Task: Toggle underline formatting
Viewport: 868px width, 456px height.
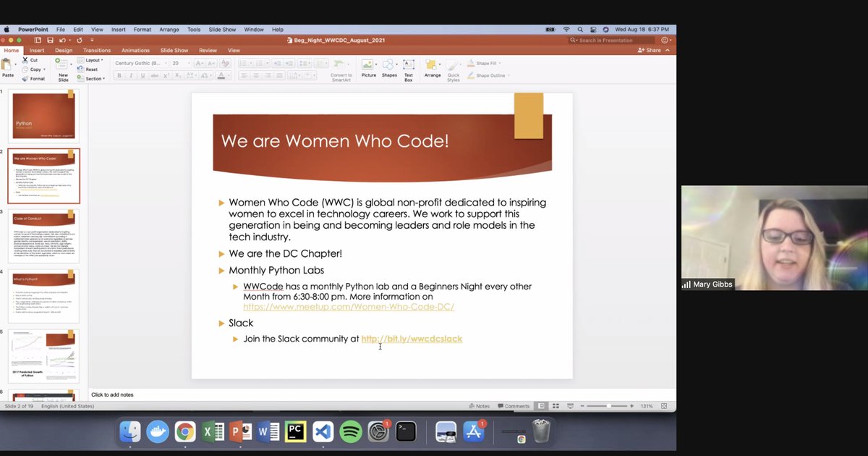Action: coord(143,75)
